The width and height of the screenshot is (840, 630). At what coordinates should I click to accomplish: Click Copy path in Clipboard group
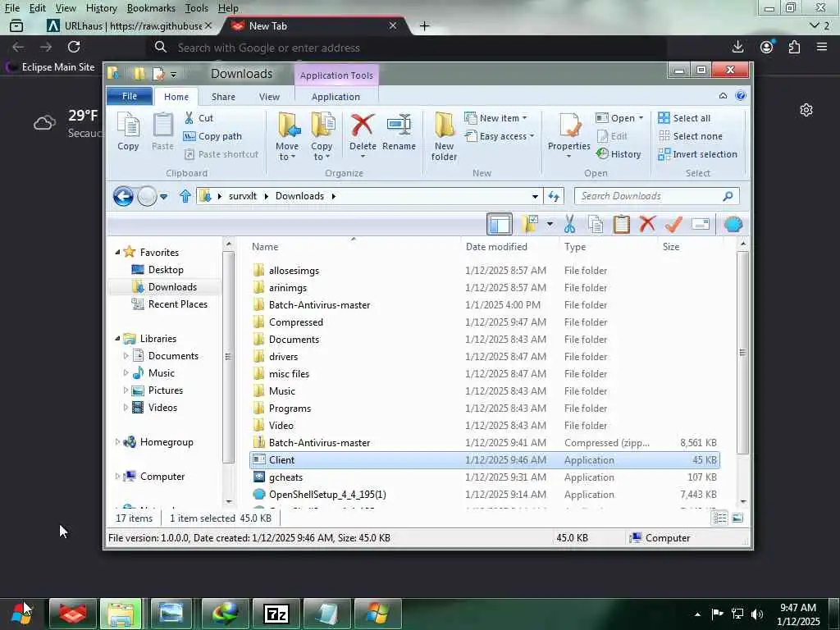212,136
